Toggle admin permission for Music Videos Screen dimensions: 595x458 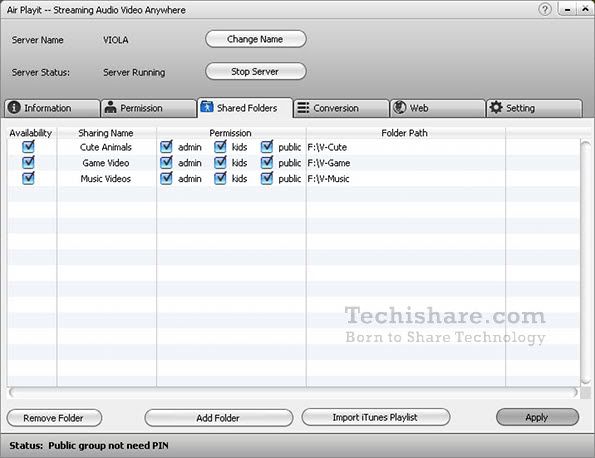pyautogui.click(x=166, y=178)
